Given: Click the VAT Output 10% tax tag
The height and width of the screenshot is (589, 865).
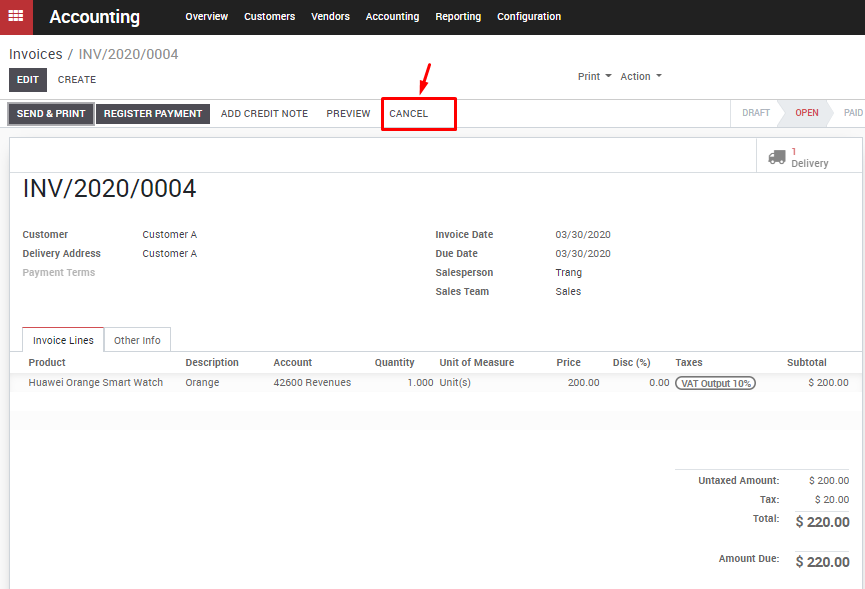Looking at the screenshot, I should (x=715, y=383).
